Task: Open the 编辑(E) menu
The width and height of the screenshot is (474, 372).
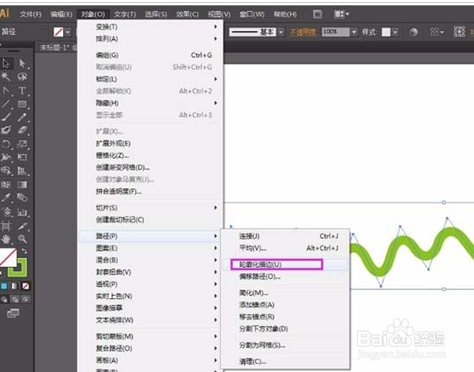Action: pyautogui.click(x=61, y=14)
